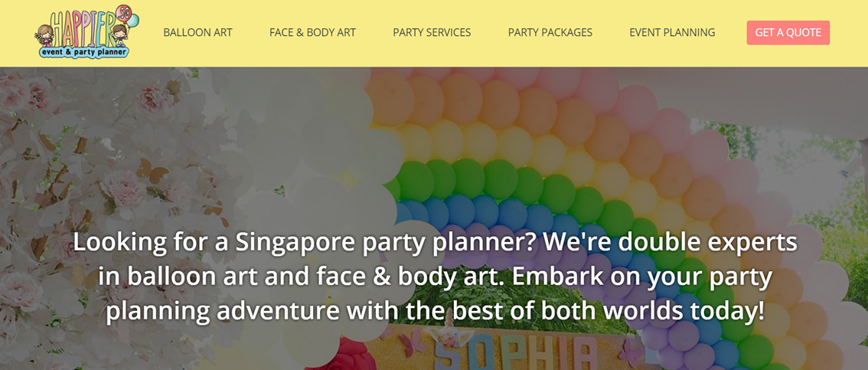Click the Singapore party planner headline text
The image size is (868, 370).
click(435, 277)
